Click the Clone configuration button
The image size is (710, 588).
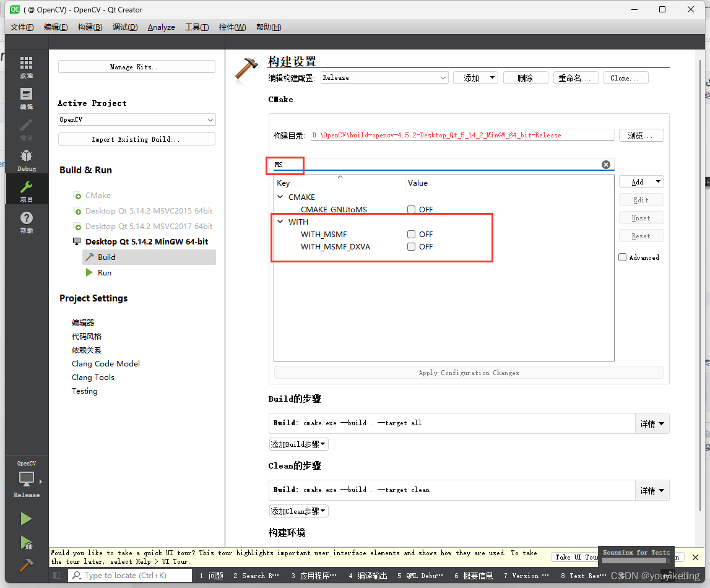[626, 78]
